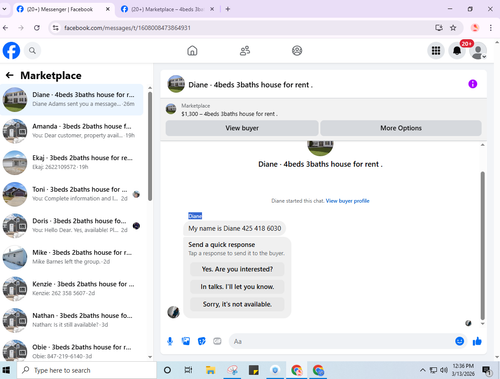Screen dimensions: 500x379
Task: Click the taskbar search box
Action: point(86,370)
